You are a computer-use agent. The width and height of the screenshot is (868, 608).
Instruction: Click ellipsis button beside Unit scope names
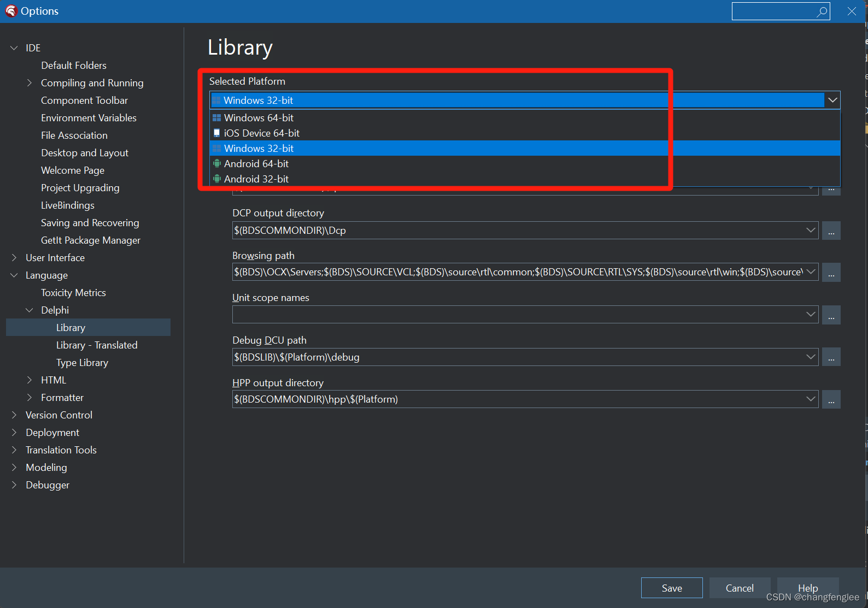pos(831,315)
